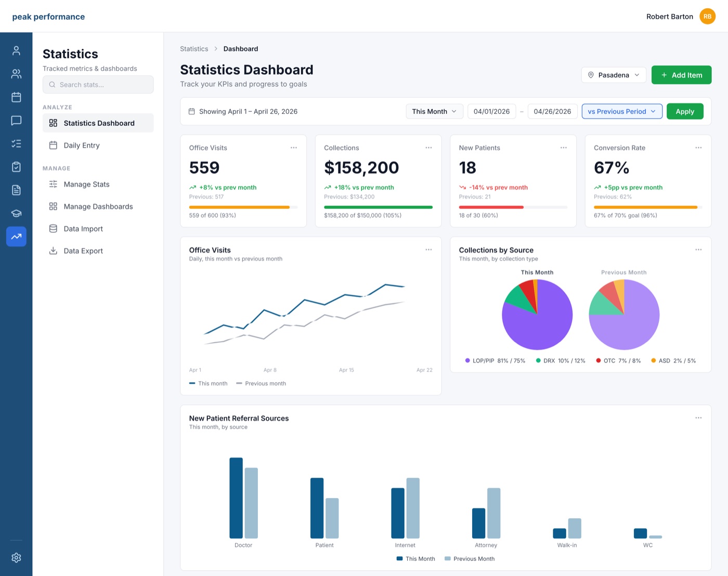Click the 67% conversion rate value
This screenshot has height=576, width=728.
(x=612, y=167)
